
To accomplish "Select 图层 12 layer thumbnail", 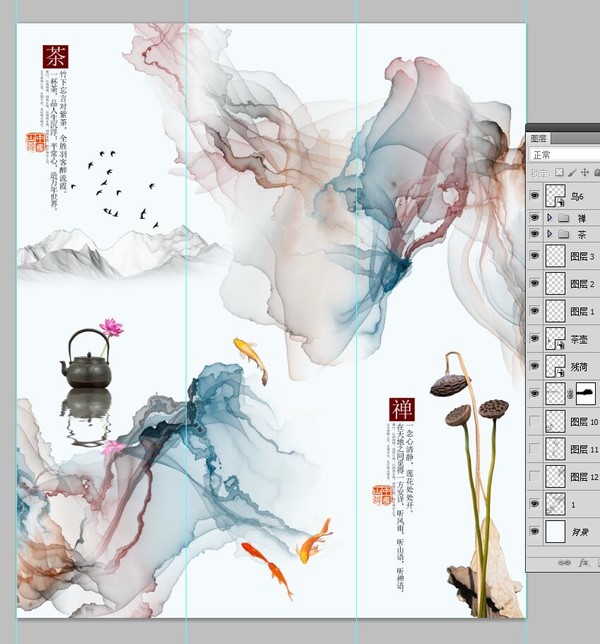I will click(555, 476).
